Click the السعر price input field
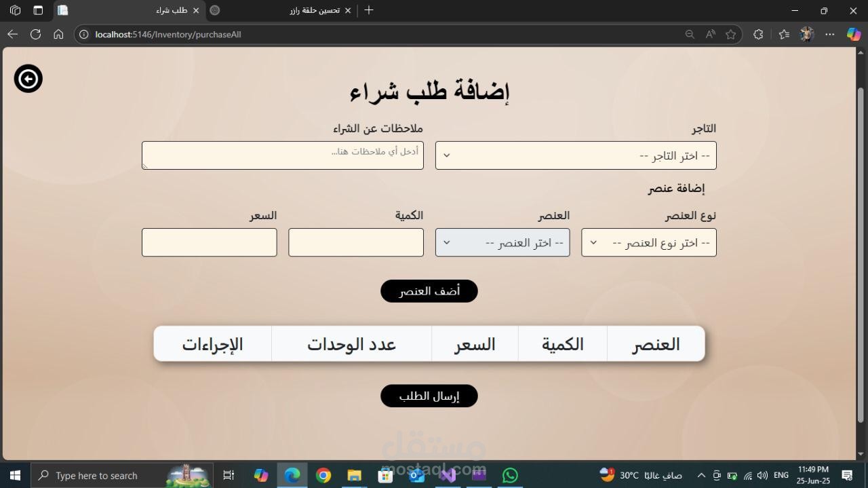Screen dimensions: 868x488 [210, 242]
